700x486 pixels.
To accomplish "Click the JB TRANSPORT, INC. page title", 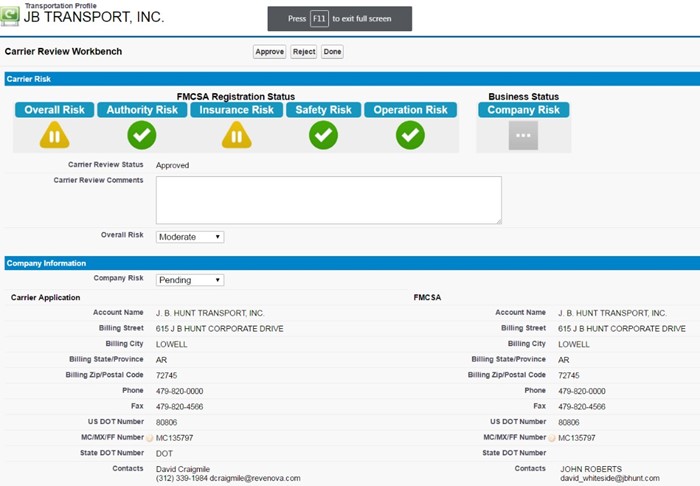I will pyautogui.click(x=94, y=17).
